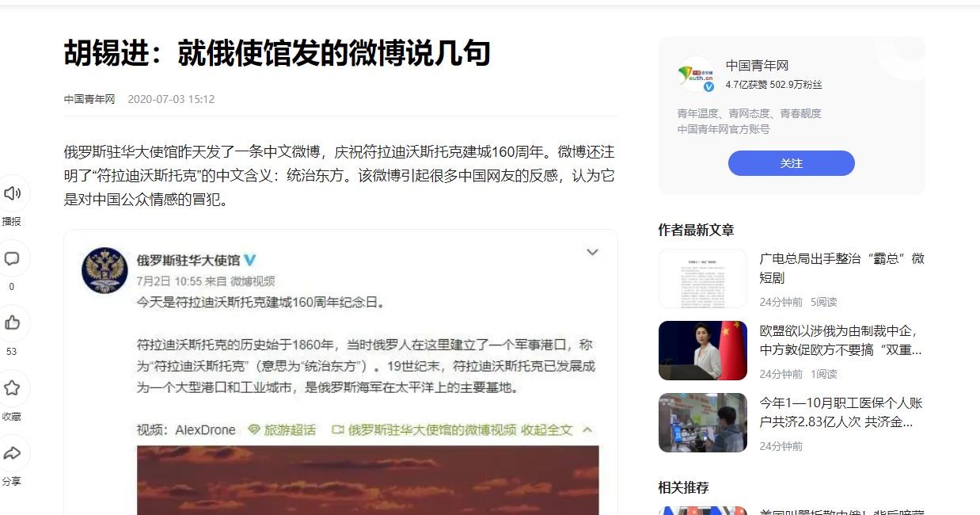The image size is (980, 515).
Task: Click the sunset video image
Action: click(x=368, y=480)
